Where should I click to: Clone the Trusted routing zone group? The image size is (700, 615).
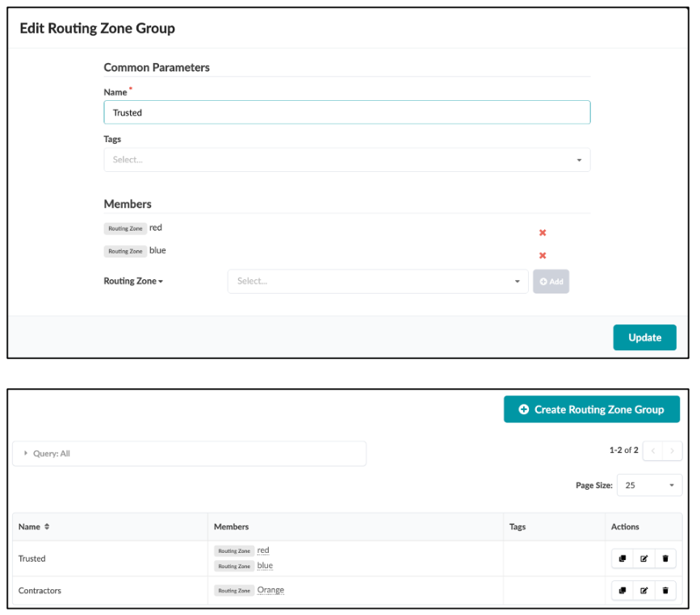pyautogui.click(x=622, y=559)
